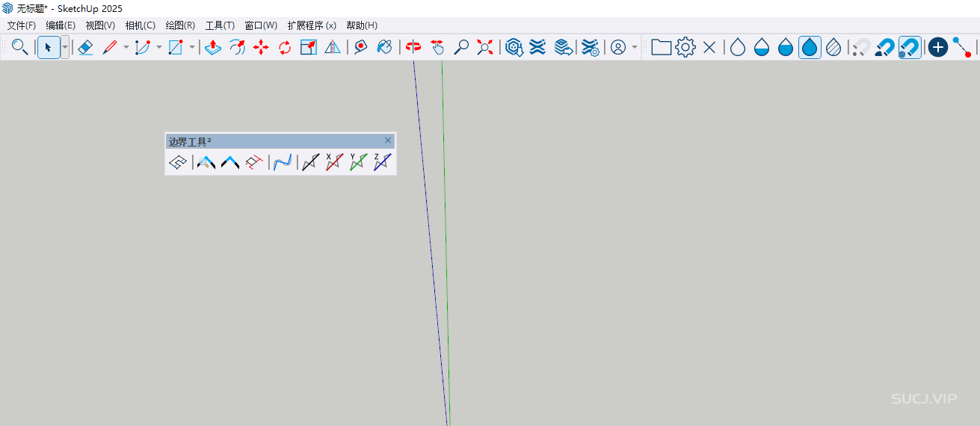980x426 pixels.
Task: Expand the Arc tool dropdown arrow
Action: (x=158, y=47)
